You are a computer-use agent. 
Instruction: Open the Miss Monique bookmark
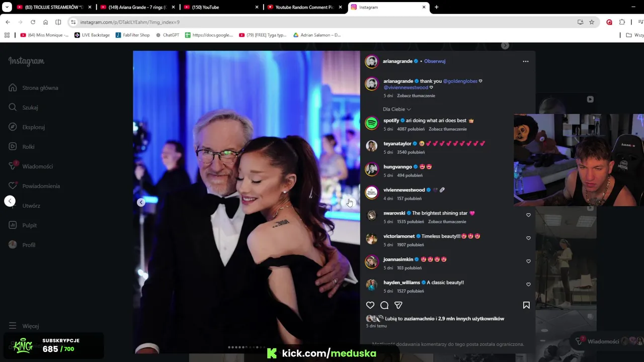44,35
